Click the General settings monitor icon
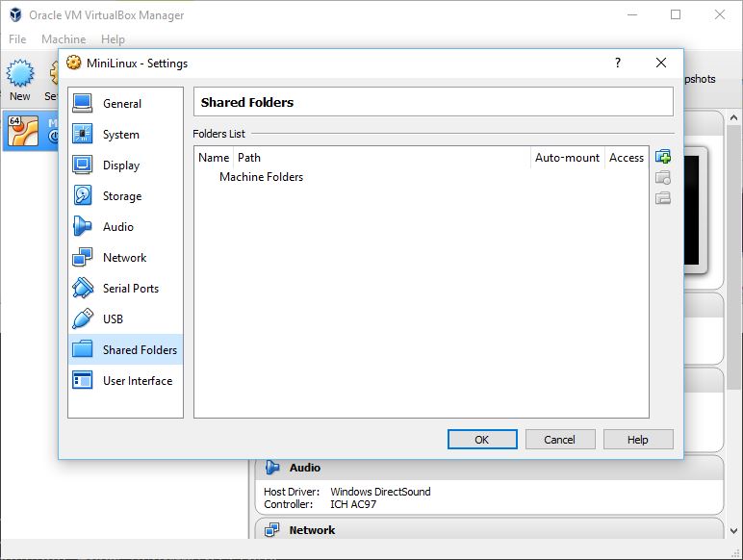 tap(83, 103)
